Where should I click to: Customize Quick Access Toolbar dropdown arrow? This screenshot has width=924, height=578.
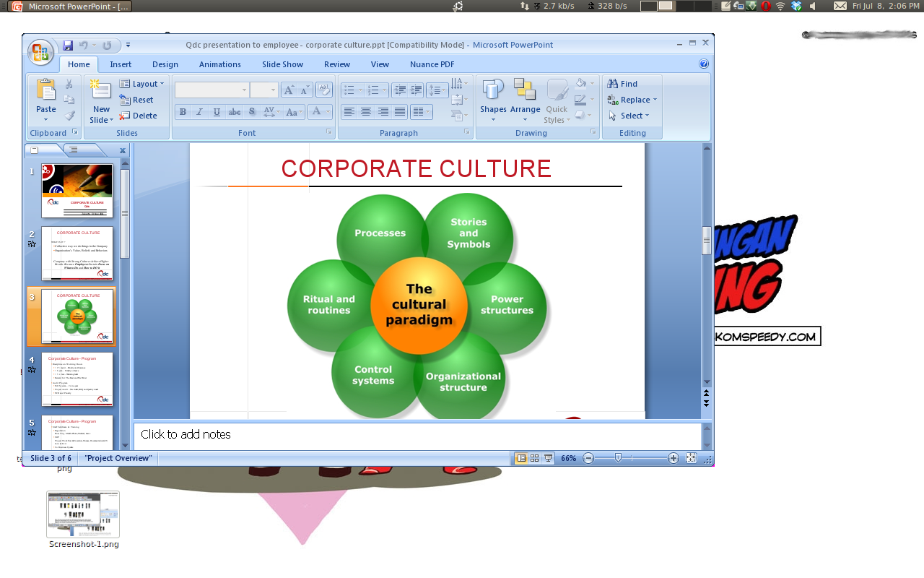[x=128, y=46]
